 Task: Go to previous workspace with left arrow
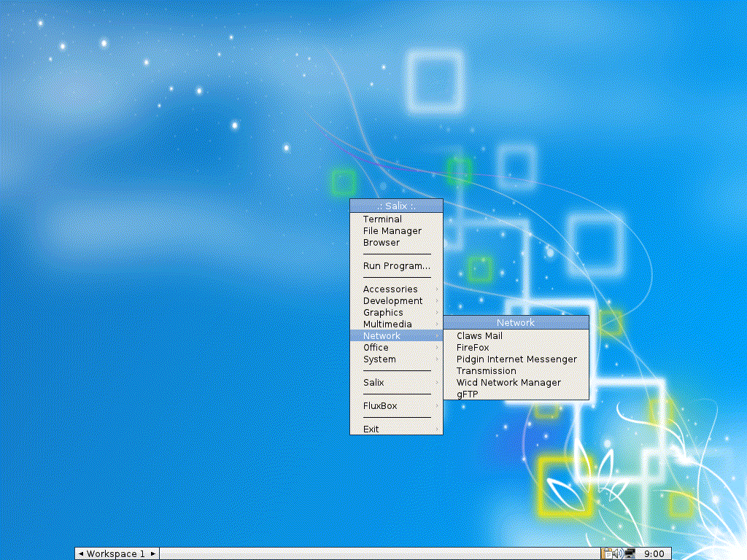coord(80,554)
